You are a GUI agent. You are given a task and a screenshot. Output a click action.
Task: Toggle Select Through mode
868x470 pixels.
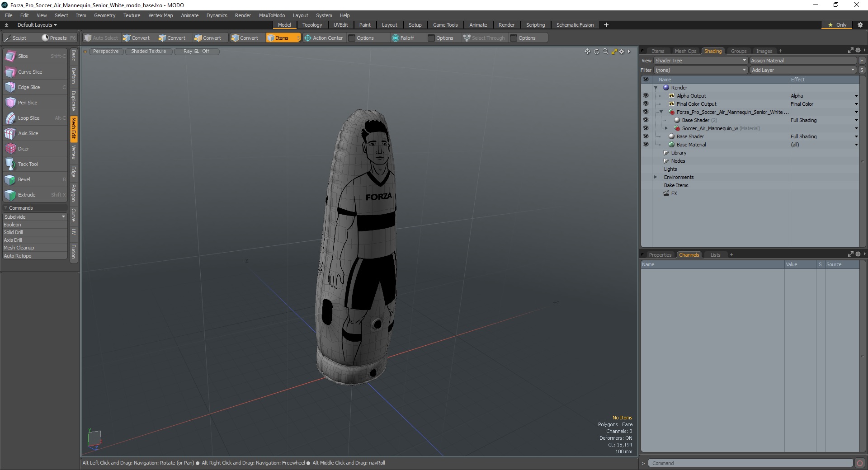484,38
